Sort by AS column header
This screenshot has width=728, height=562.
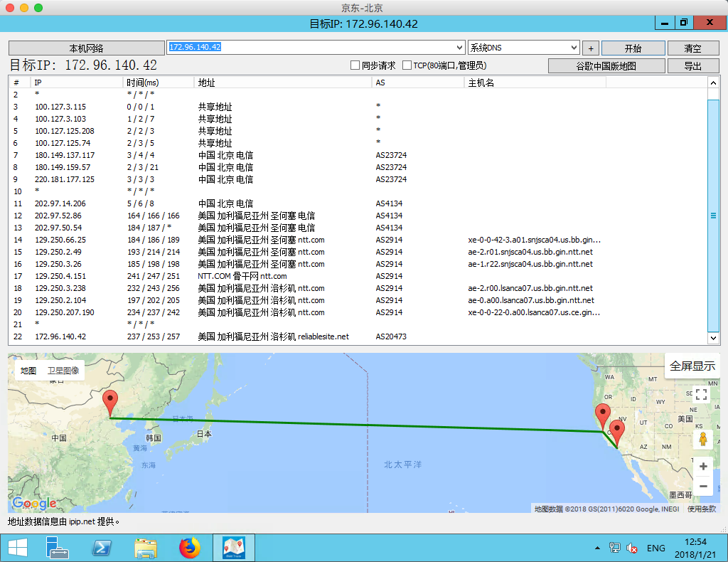pyautogui.click(x=418, y=83)
